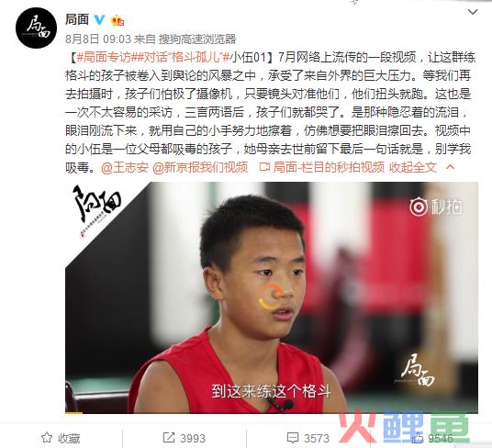The image size is (492, 448).
Task: Open the 局面-栏目的秒拍视频 video link
Action: click(322, 167)
